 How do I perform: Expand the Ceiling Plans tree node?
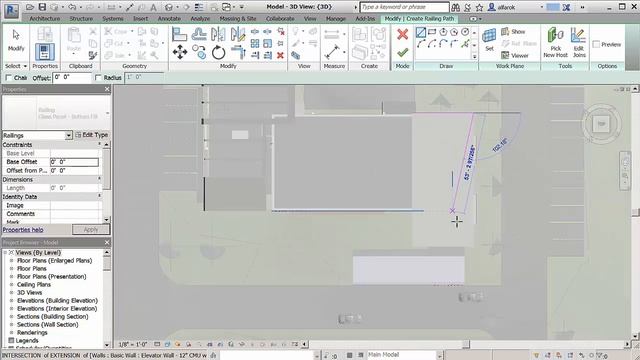pos(11,284)
